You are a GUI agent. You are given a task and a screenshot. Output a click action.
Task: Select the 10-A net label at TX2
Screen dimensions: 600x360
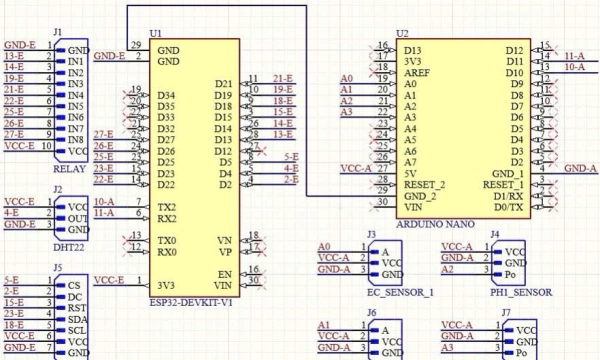pos(104,202)
